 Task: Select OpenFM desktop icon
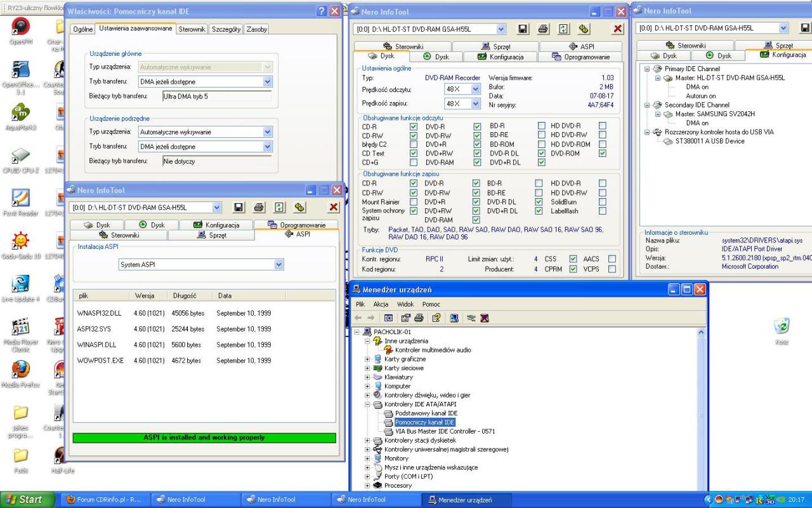21,31
